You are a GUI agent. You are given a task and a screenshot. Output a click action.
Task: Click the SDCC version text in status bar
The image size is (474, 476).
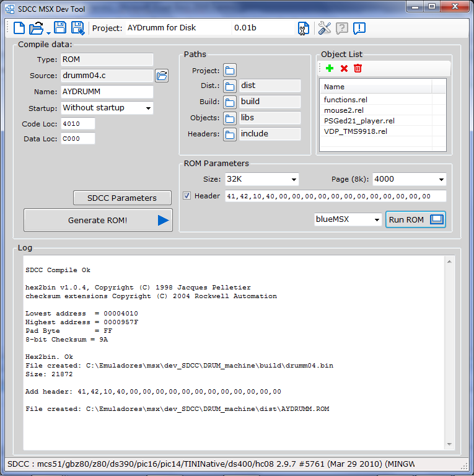click(x=211, y=464)
